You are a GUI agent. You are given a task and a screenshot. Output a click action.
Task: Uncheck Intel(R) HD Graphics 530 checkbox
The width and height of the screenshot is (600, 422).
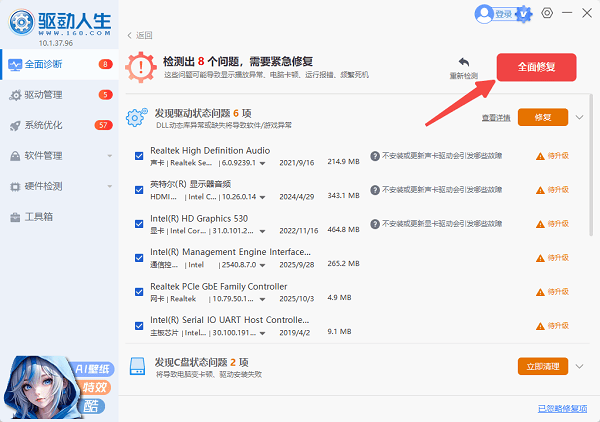[139, 224]
